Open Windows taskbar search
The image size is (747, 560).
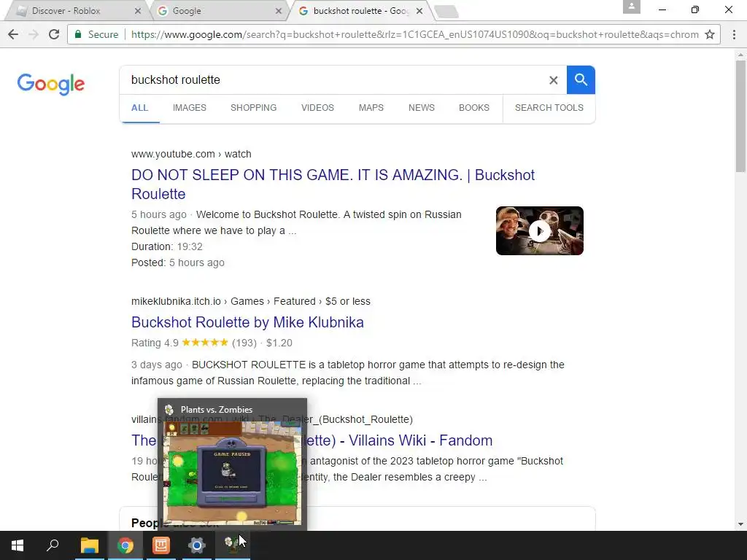click(53, 545)
